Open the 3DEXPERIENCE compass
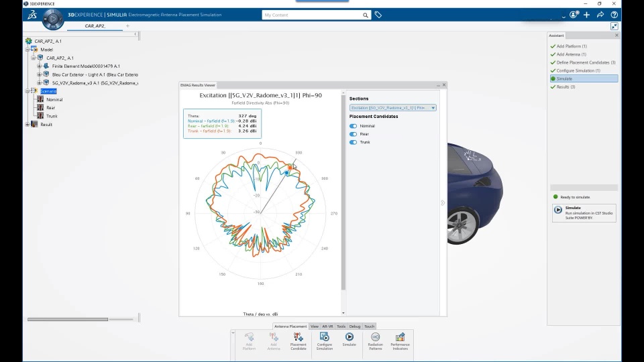 click(x=53, y=19)
